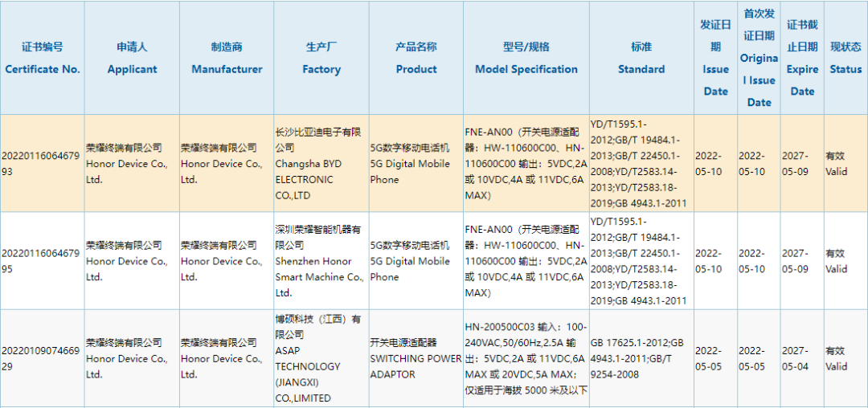868x408 pixels.
Task: Click the Status column header
Action: coord(845,58)
